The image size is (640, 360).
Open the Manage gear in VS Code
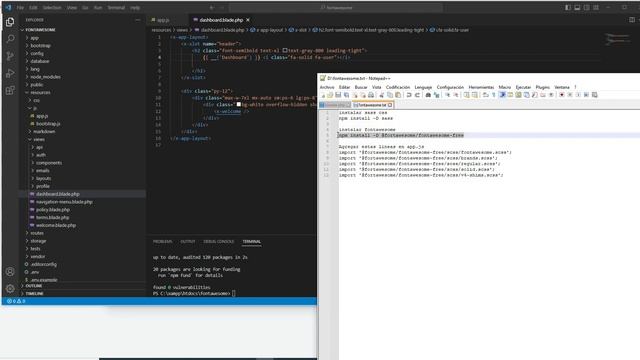(10, 289)
